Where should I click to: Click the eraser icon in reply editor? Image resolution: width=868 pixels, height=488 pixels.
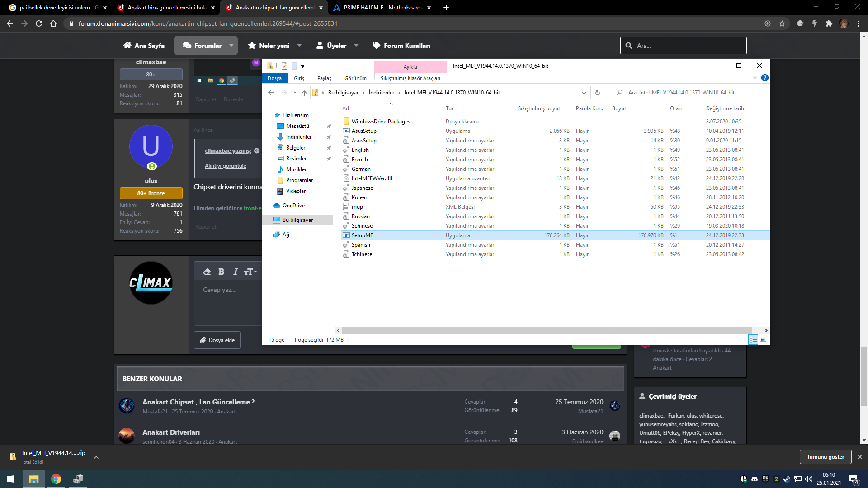click(207, 272)
